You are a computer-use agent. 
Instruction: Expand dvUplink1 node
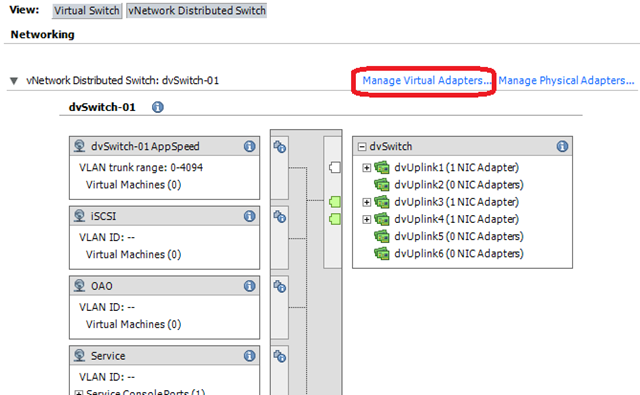click(x=367, y=168)
